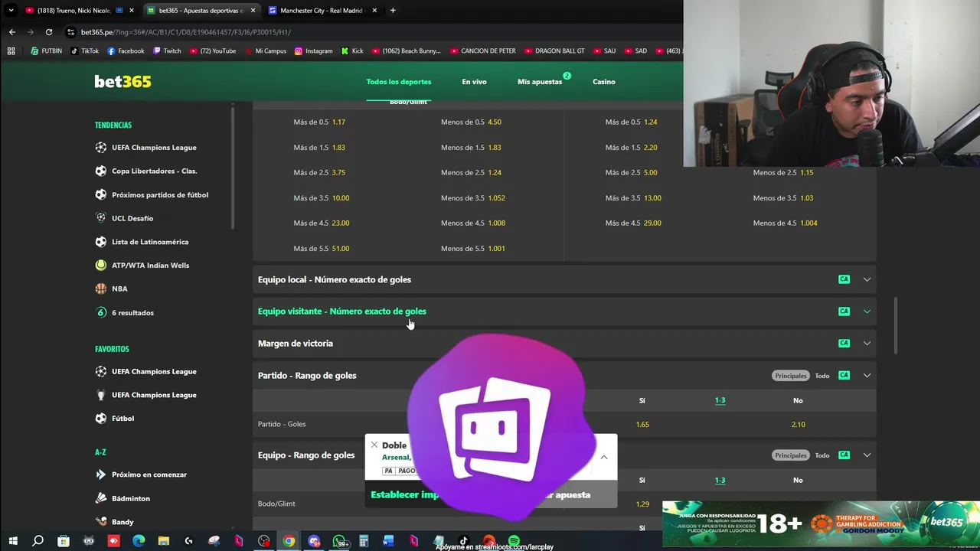
Task: Open the Facebook bookmark
Action: (126, 51)
